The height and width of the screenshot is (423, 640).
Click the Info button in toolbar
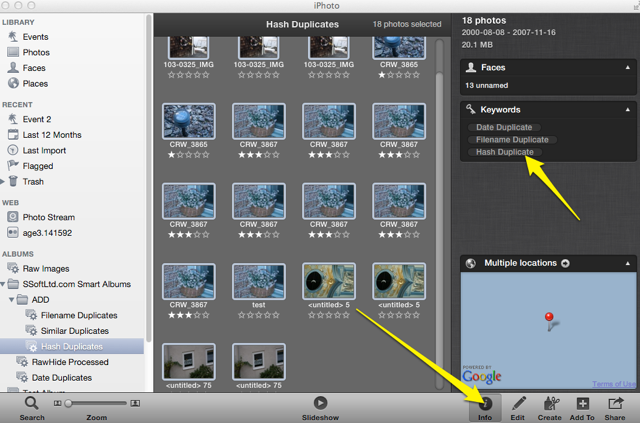(484, 404)
